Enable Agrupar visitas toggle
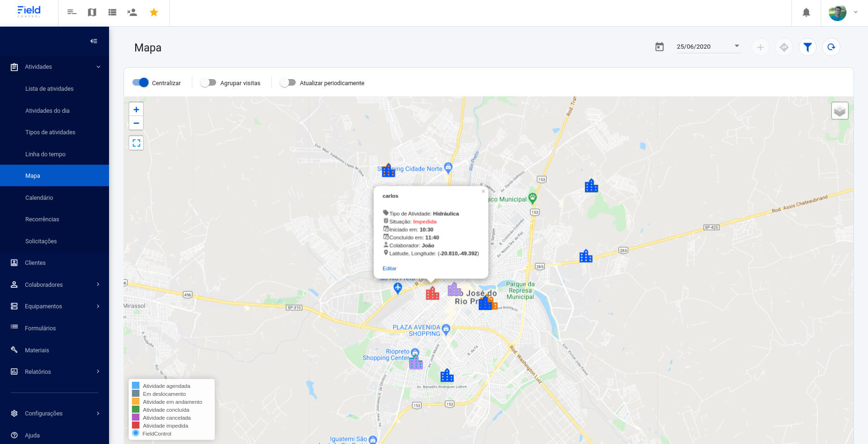The width and height of the screenshot is (868, 444). coord(208,82)
